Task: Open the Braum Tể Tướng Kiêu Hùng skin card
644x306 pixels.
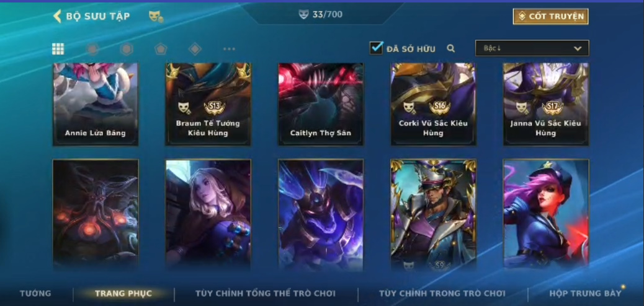Action: coord(208,104)
